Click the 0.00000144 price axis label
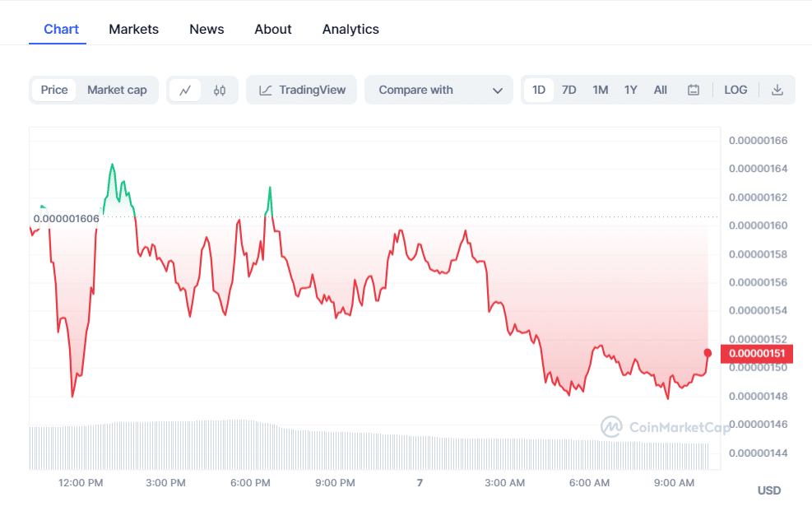812x511 pixels. pyautogui.click(x=759, y=453)
